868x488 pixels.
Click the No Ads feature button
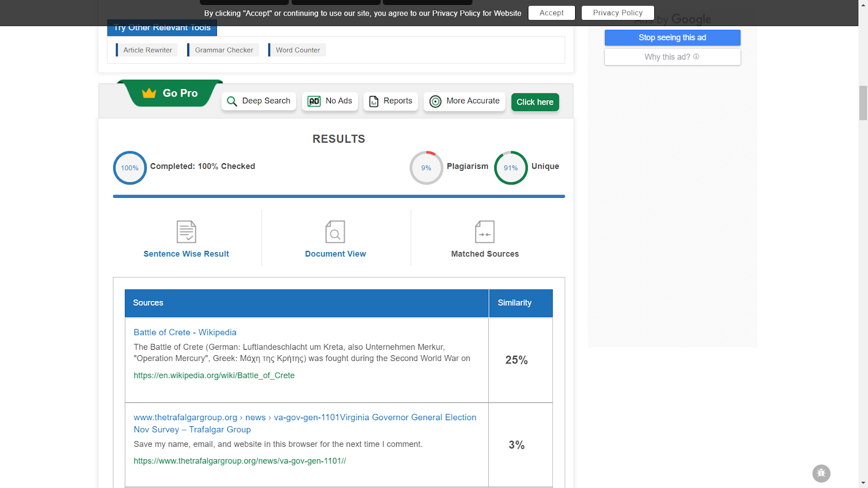pyautogui.click(x=330, y=101)
